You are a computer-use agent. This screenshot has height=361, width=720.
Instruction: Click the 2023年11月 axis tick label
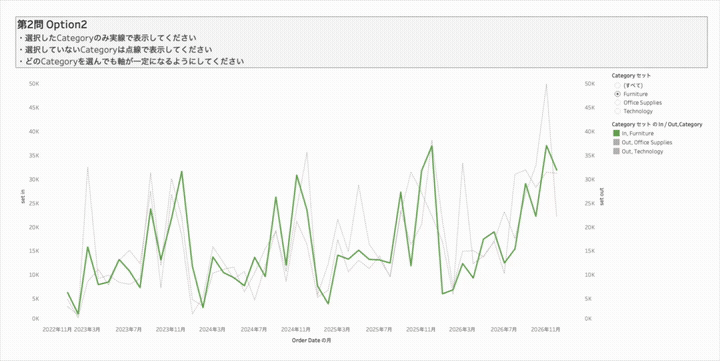point(170,329)
